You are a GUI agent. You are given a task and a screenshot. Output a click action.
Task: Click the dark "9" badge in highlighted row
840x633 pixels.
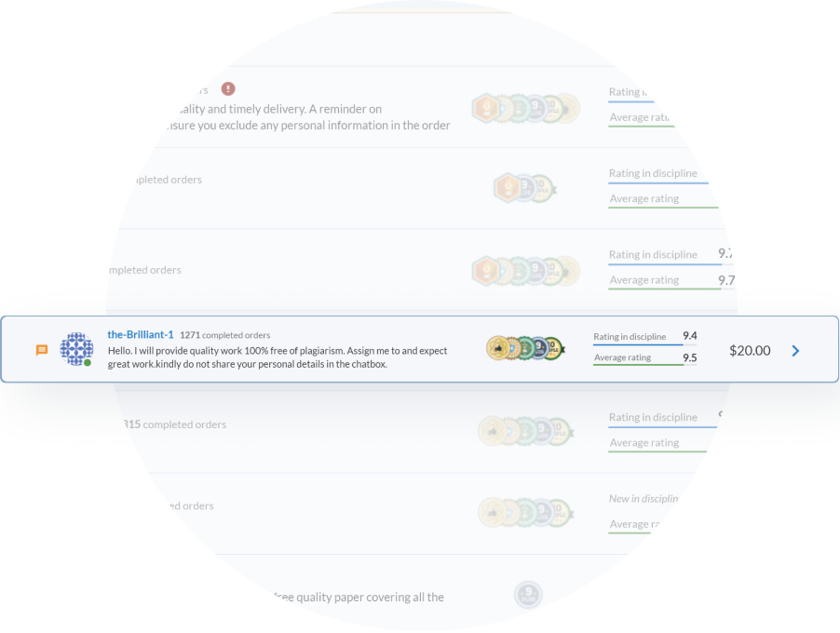538,349
